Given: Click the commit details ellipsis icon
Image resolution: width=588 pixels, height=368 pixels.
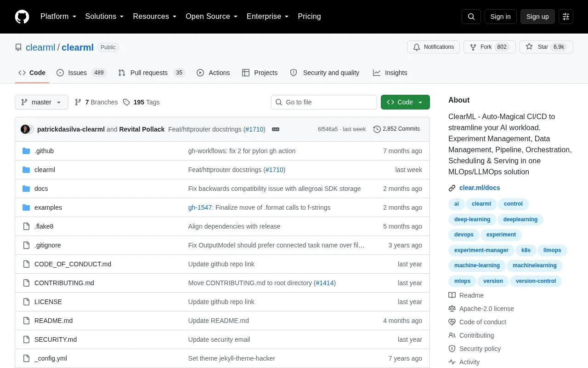Looking at the screenshot, I should [276, 129].
